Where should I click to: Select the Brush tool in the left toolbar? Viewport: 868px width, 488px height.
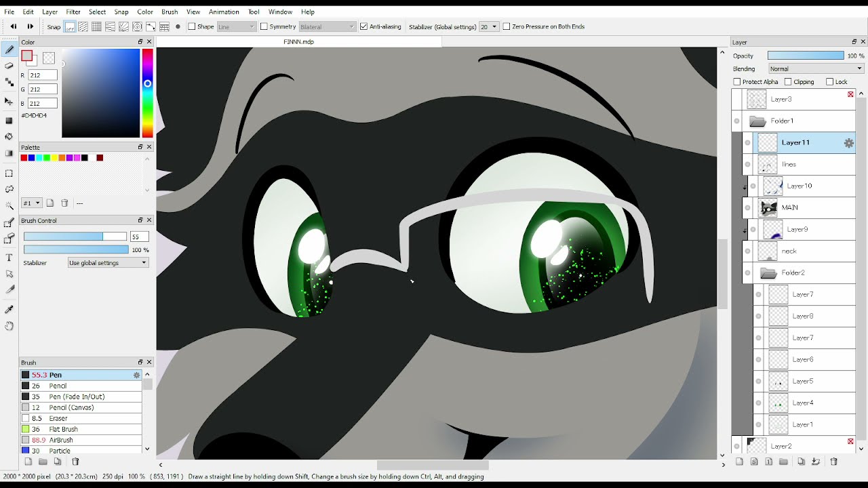click(9, 49)
